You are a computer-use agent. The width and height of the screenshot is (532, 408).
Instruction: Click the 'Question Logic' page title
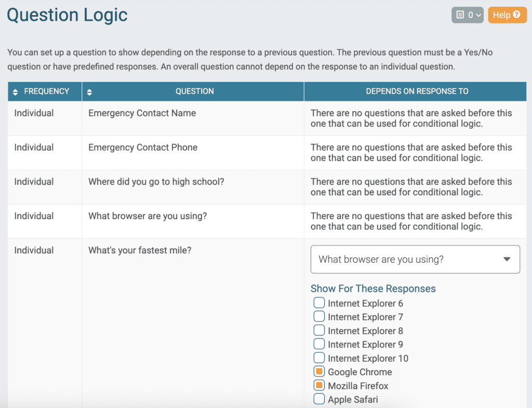(67, 15)
